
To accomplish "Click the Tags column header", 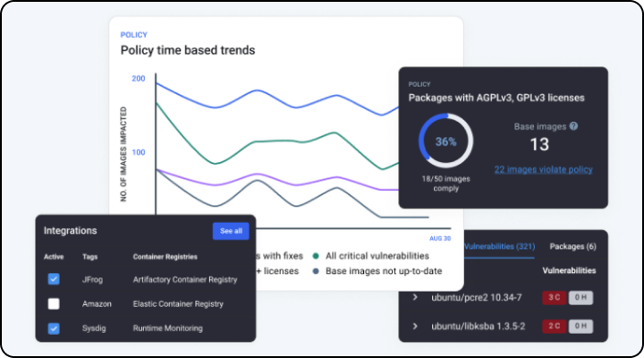I will 90,257.
